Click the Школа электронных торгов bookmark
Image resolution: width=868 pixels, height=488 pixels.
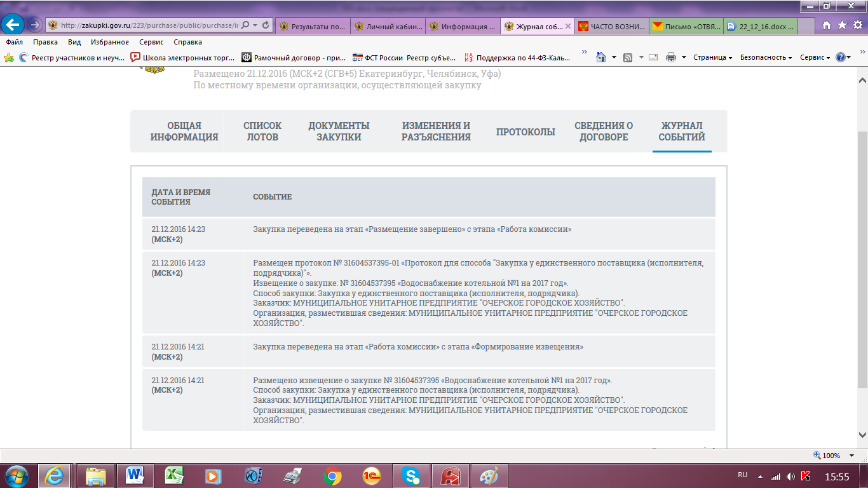182,57
